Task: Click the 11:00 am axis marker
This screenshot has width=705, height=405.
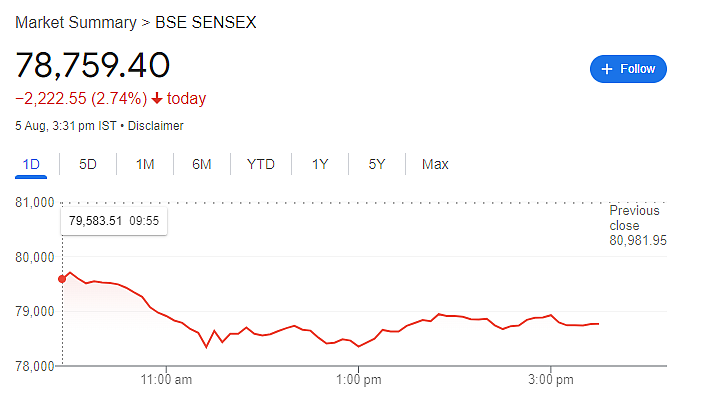Action: coord(166,380)
